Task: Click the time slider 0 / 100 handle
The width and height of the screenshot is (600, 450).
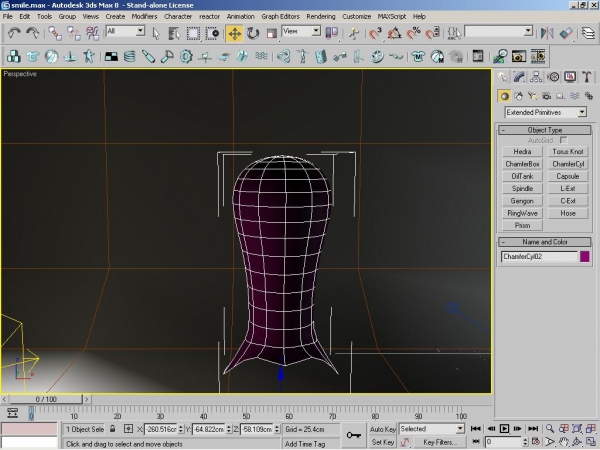Action: point(46,399)
